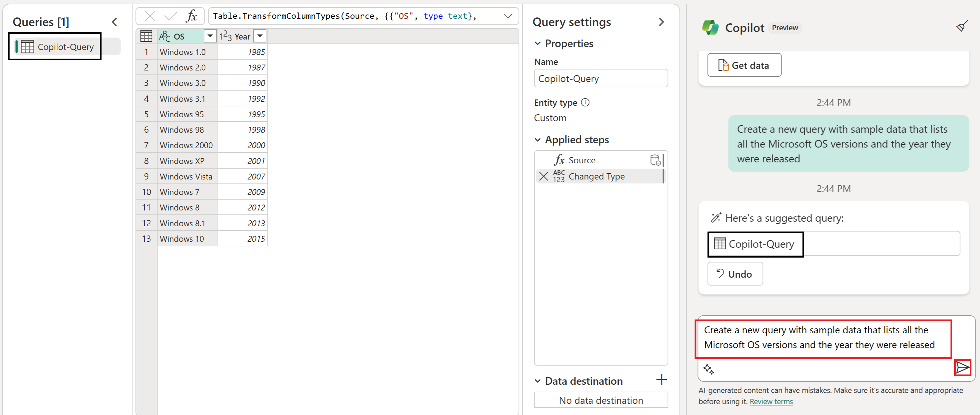The width and height of the screenshot is (980, 415).
Task: Open Source step settings database icon
Action: [x=655, y=160]
